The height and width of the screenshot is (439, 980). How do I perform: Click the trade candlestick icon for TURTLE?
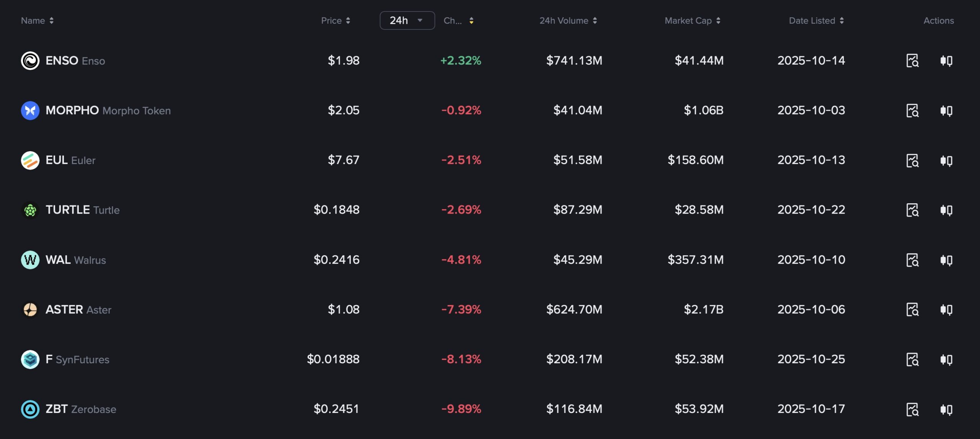(x=946, y=210)
